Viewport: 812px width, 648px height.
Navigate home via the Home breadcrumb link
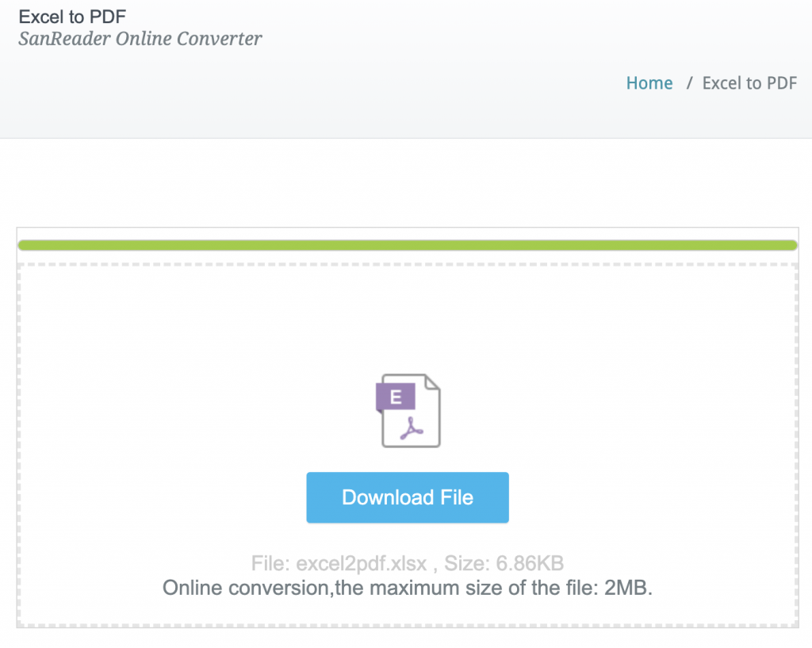pyautogui.click(x=649, y=82)
